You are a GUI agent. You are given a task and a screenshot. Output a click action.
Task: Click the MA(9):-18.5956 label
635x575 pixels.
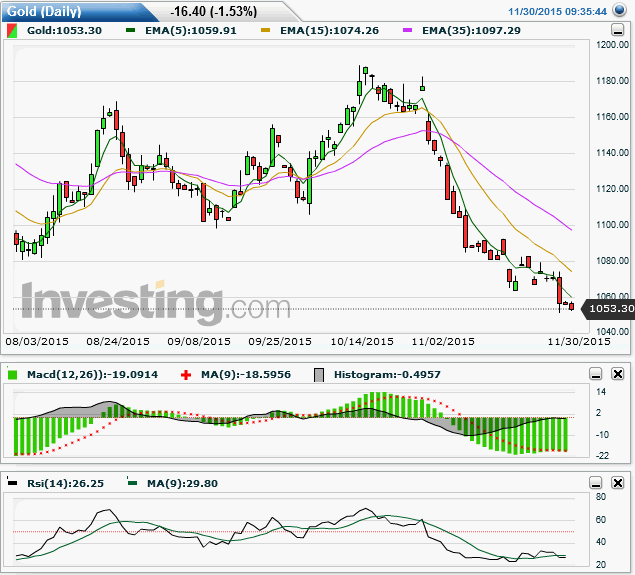pos(246,375)
